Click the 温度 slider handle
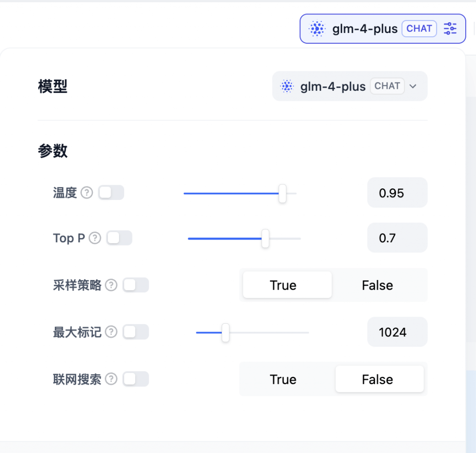The image size is (476, 453). pyautogui.click(x=282, y=193)
